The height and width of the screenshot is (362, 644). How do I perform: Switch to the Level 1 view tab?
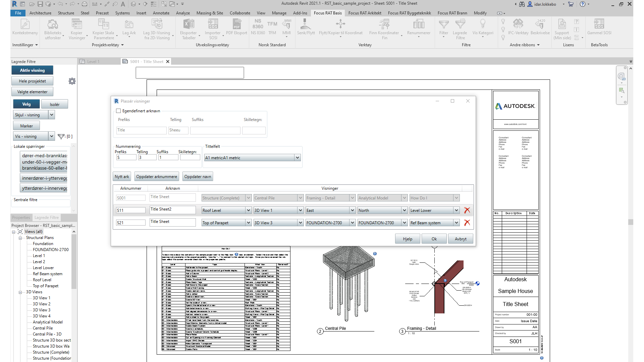(93, 62)
